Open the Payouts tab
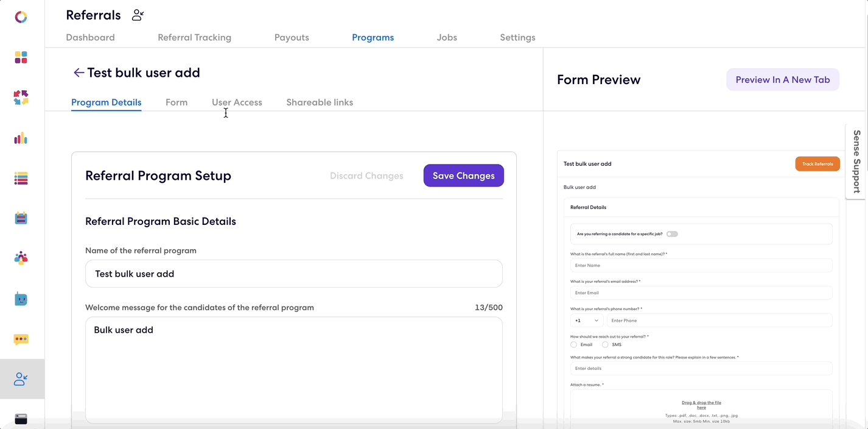 coord(292,37)
